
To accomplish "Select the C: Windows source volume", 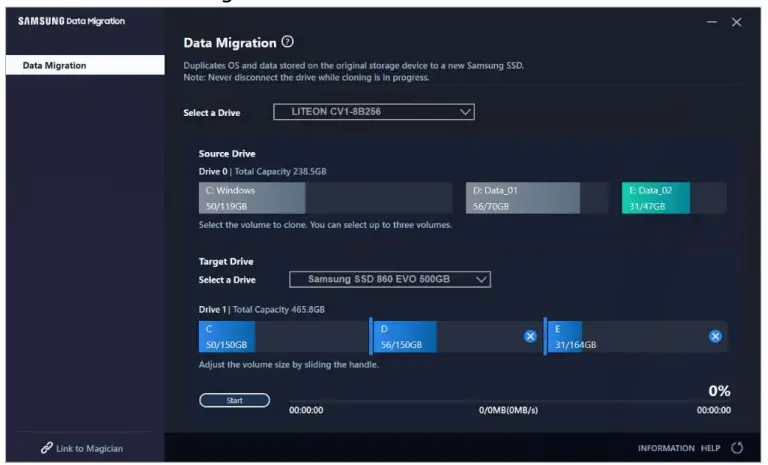I will pos(325,198).
